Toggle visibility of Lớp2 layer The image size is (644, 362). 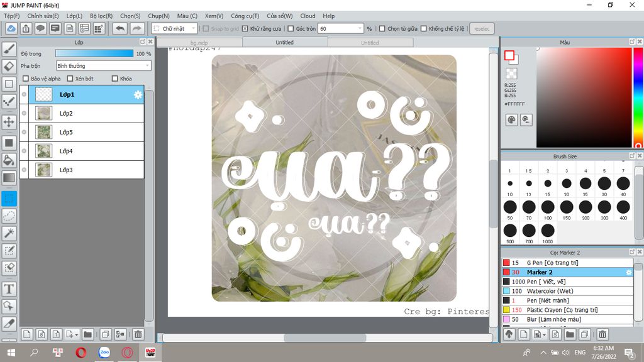[25, 113]
